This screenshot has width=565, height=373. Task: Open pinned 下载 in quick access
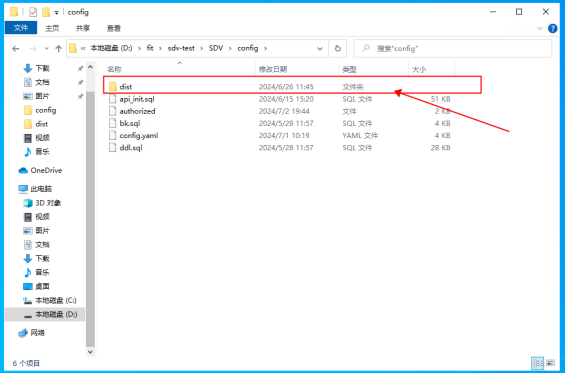click(43, 68)
